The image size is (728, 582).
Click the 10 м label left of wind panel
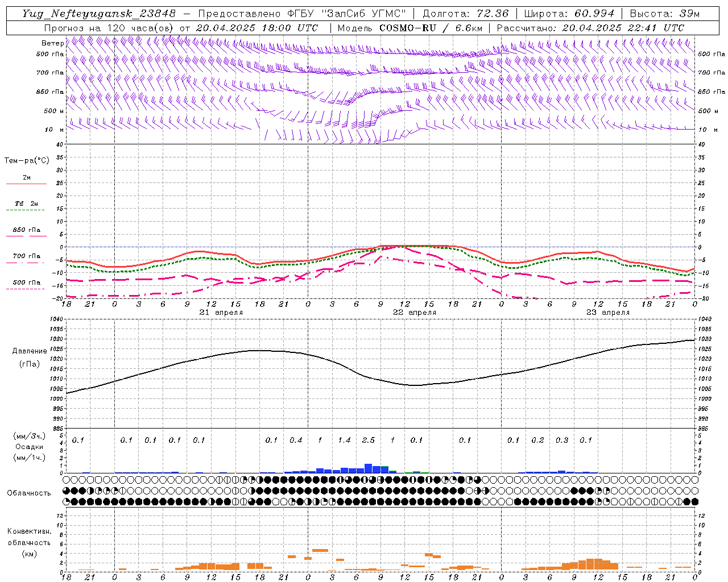click(54, 130)
